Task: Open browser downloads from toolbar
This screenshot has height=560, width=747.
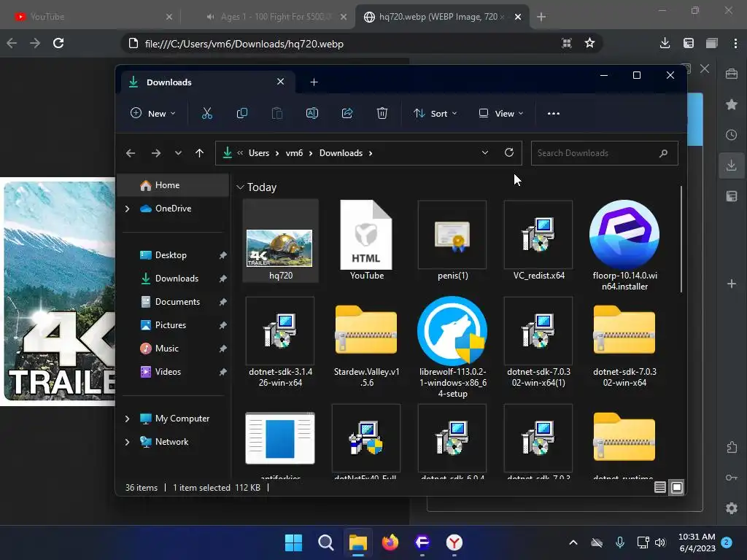Action: click(665, 43)
